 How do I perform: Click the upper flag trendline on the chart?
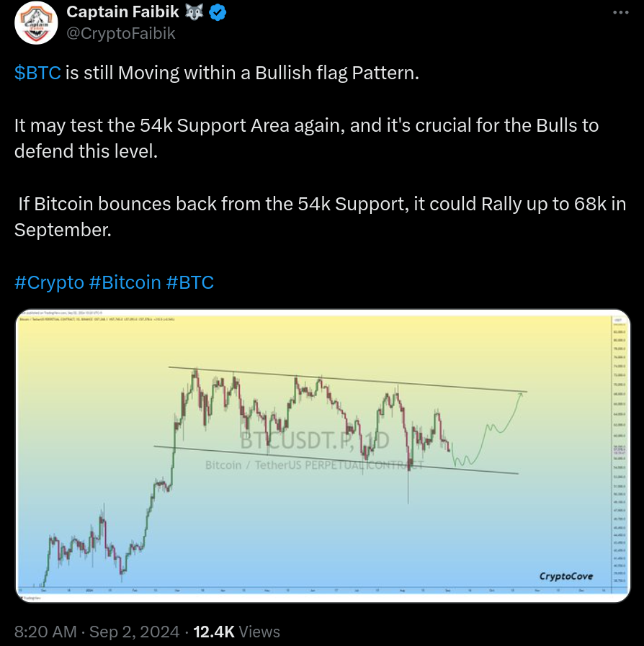coord(346,380)
